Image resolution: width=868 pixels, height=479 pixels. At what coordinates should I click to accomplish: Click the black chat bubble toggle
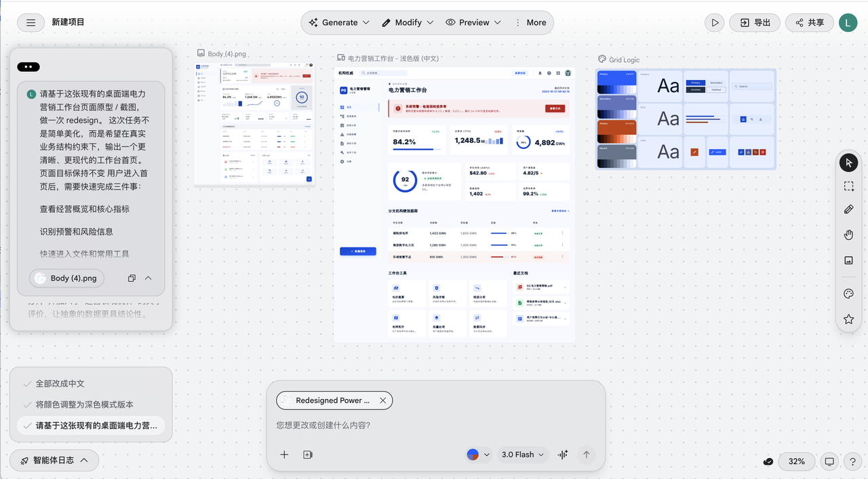point(28,66)
